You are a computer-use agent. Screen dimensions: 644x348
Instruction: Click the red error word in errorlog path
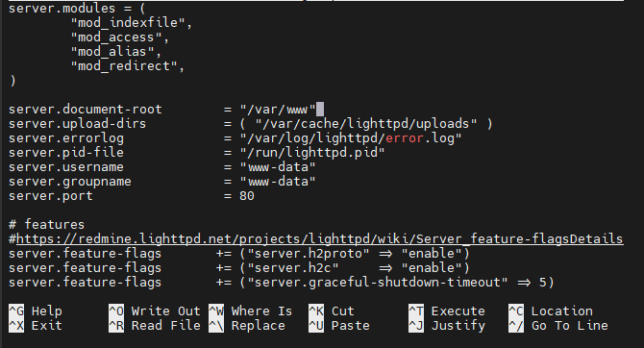coord(404,138)
